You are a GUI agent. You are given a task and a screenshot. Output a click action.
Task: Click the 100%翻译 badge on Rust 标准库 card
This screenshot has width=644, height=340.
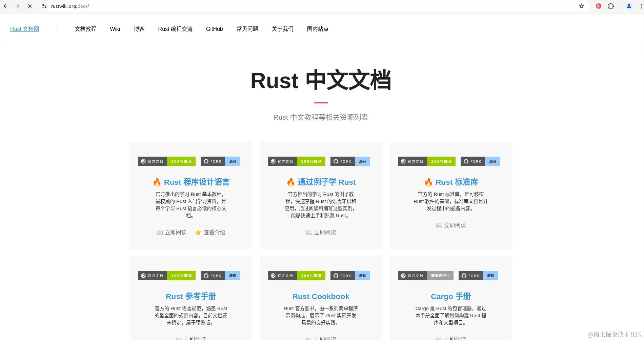(442, 161)
